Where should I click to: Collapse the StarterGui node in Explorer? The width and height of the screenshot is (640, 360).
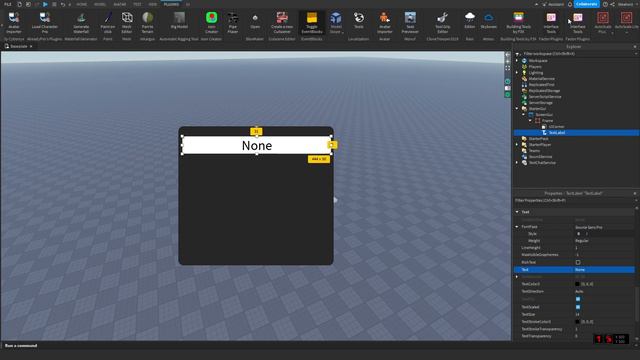coord(517,109)
